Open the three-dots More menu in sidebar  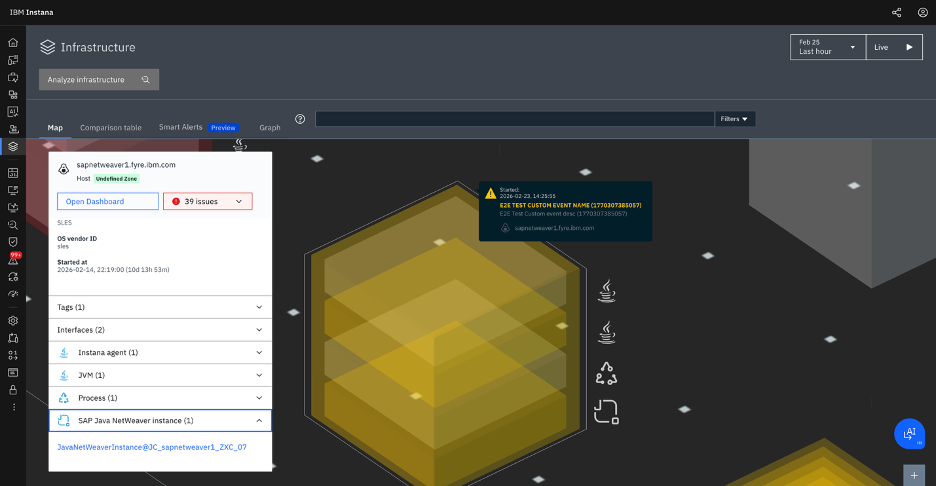pos(14,407)
